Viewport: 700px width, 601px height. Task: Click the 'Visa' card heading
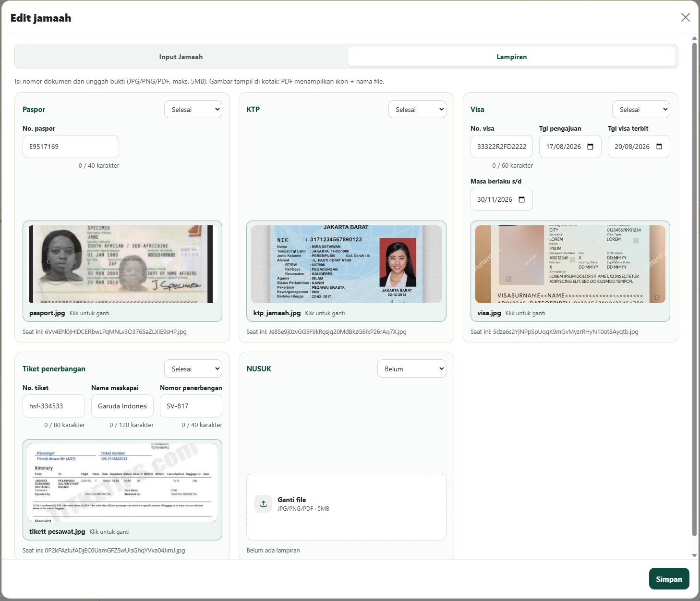click(x=477, y=110)
